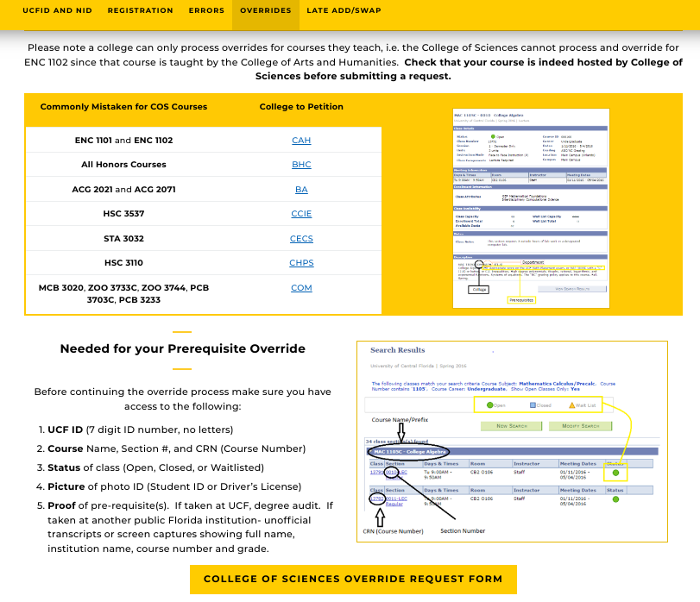Open the CCIE link for HSC 3537
The image size is (700, 602).
(x=301, y=214)
